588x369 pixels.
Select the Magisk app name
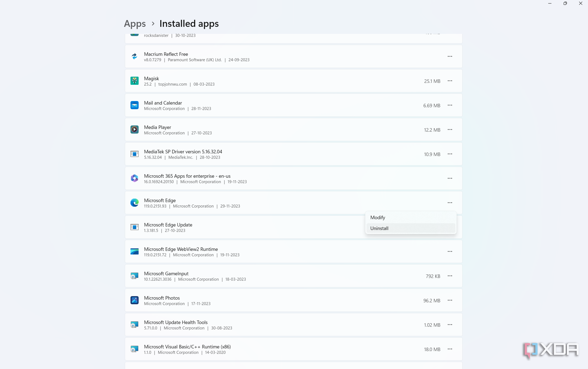tap(151, 79)
